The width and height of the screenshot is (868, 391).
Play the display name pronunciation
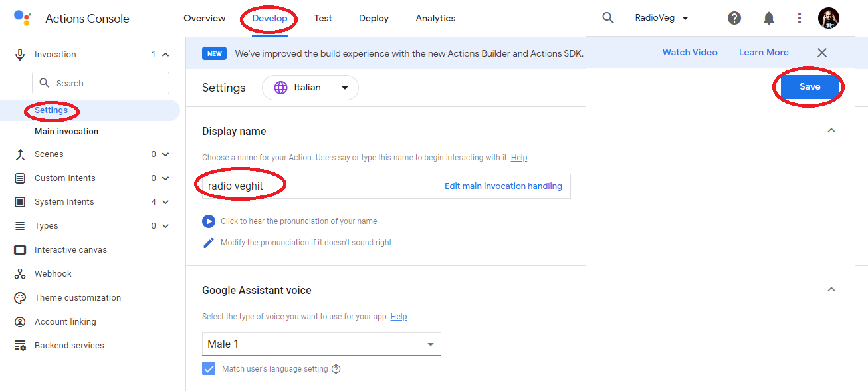[209, 221]
